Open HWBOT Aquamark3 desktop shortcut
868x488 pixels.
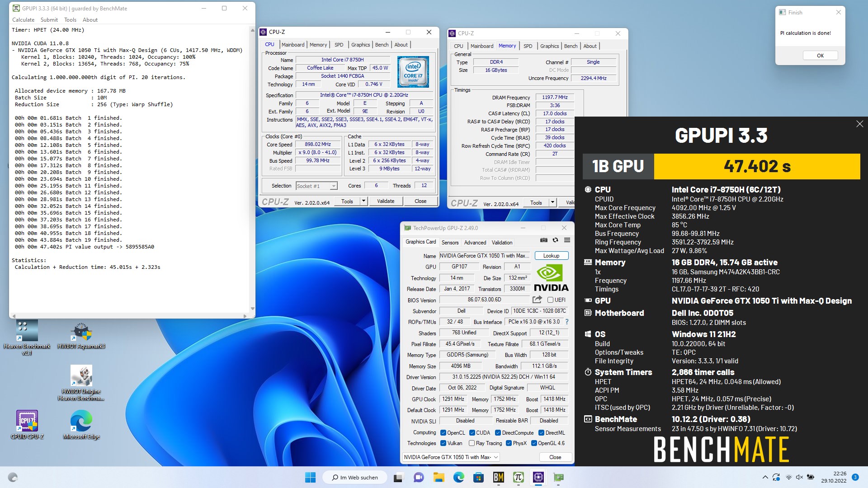coord(81,335)
